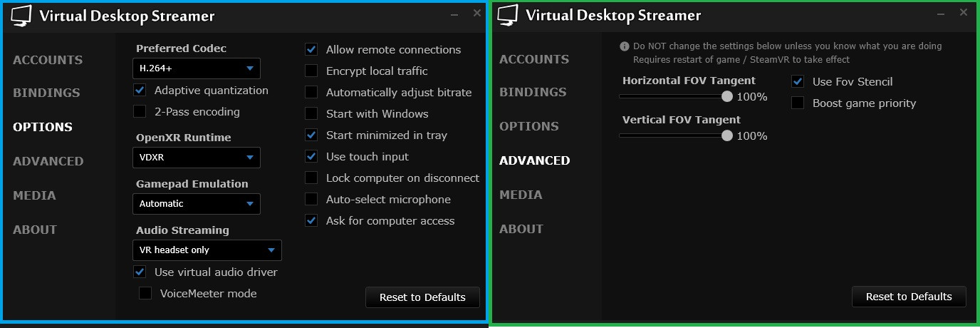
Task: Select OPTIONS tab in left window
Action: click(x=43, y=127)
